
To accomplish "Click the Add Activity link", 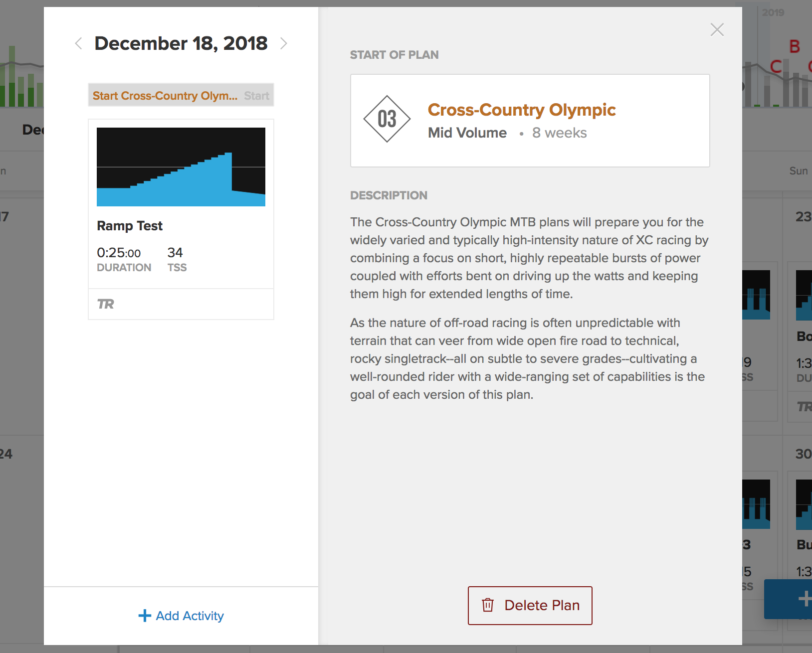I will point(181,616).
